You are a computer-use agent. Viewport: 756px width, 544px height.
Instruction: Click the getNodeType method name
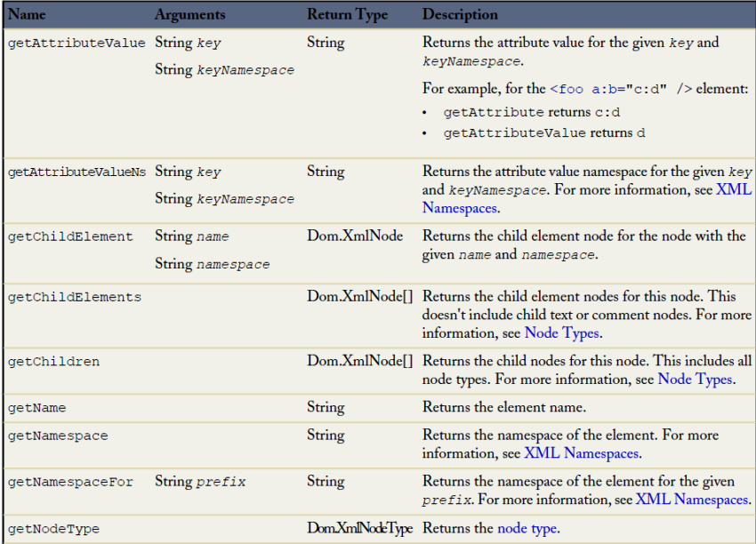tap(53, 529)
